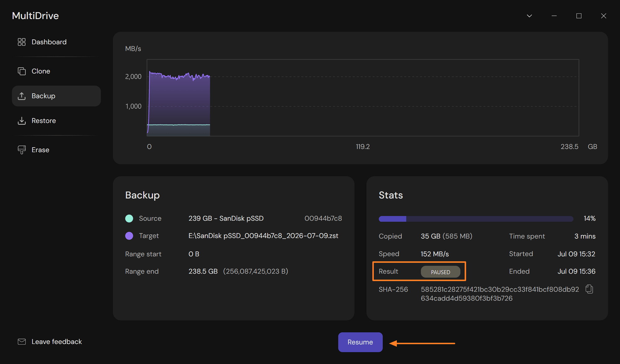620x364 pixels.
Task: Click the PAUSED result badge
Action: point(441,272)
